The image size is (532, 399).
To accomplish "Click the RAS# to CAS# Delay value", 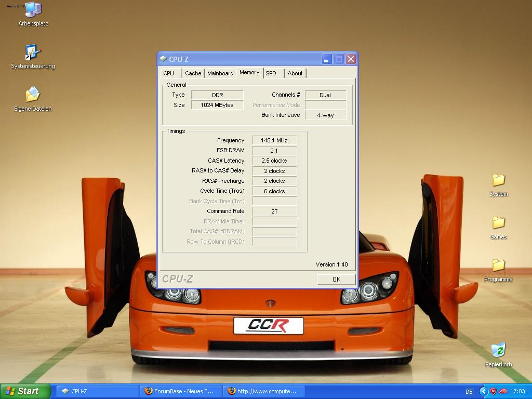I will (274, 171).
